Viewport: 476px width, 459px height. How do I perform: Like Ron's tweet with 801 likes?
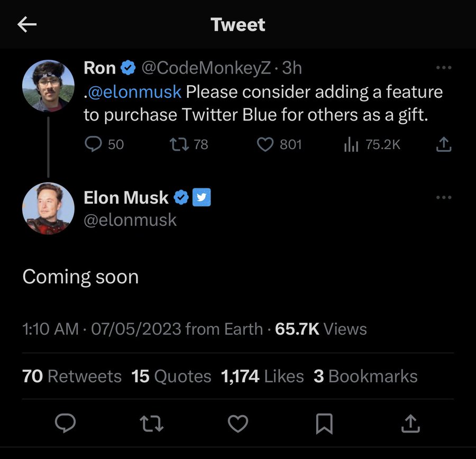click(264, 144)
